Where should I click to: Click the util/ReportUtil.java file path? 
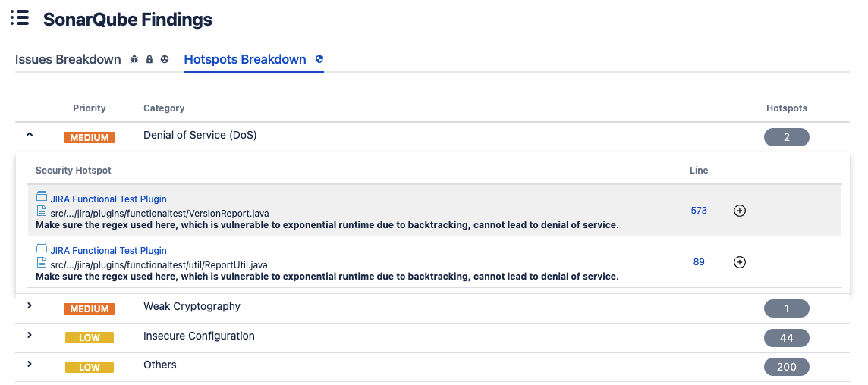(x=159, y=265)
